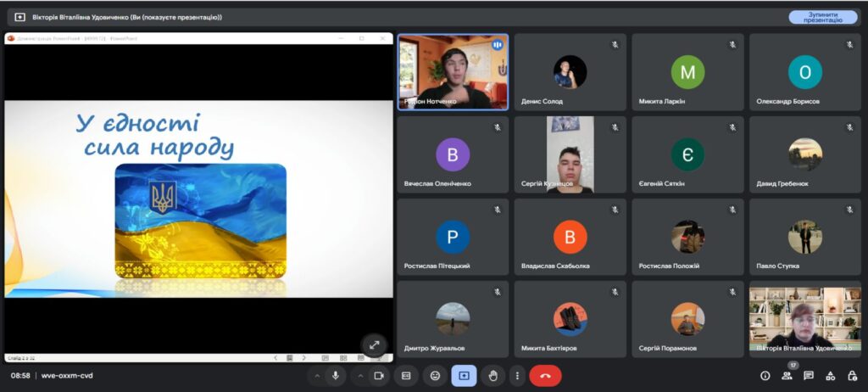Viewport: 868px width, 392px height.
Task: Expand video settings arrow beside camera
Action: point(360,375)
